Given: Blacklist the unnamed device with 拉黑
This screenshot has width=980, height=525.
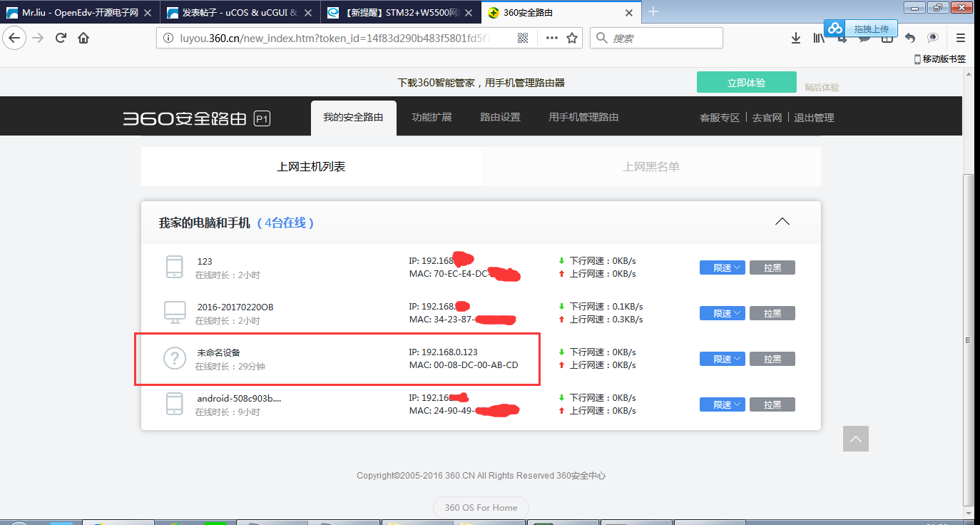Looking at the screenshot, I should (772, 359).
